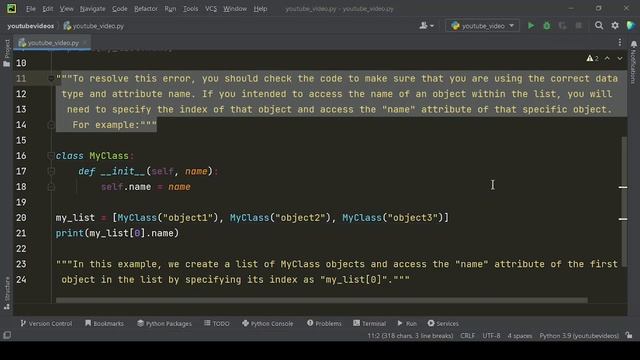This screenshot has height=360, width=640.
Task: Click the youtube_video.py breadcrumb file
Action: [x=93, y=26]
